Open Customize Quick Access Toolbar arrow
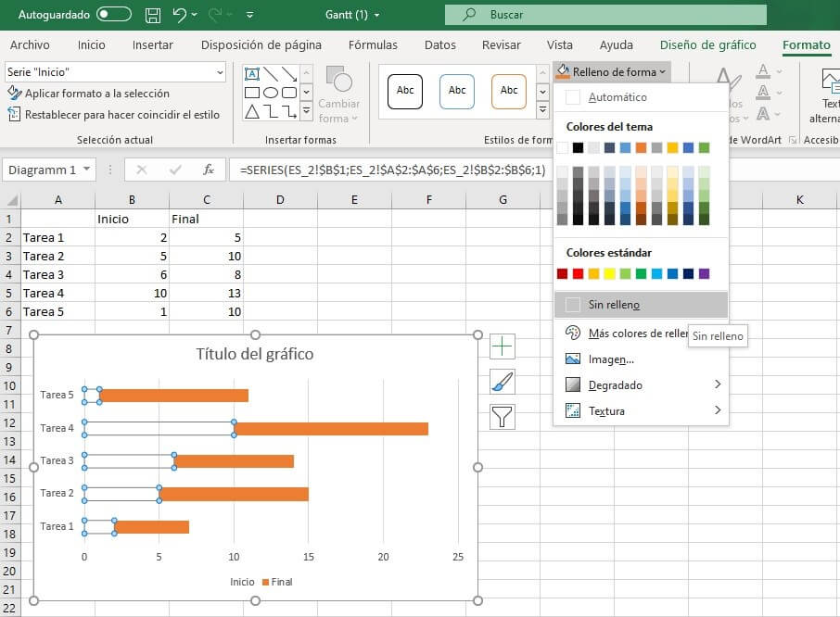The width and height of the screenshot is (840, 617). pyautogui.click(x=249, y=15)
